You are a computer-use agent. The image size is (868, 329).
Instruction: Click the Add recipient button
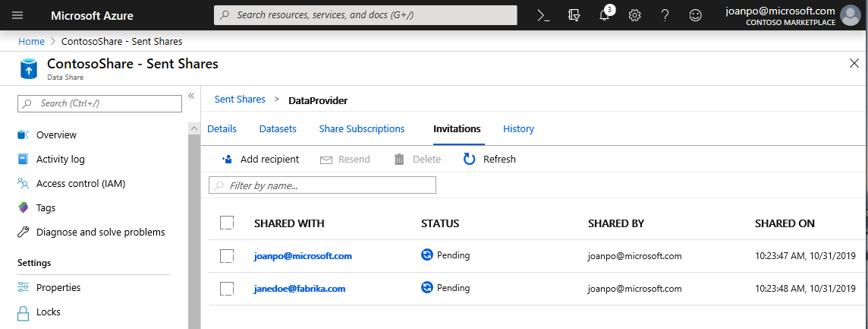pos(260,160)
